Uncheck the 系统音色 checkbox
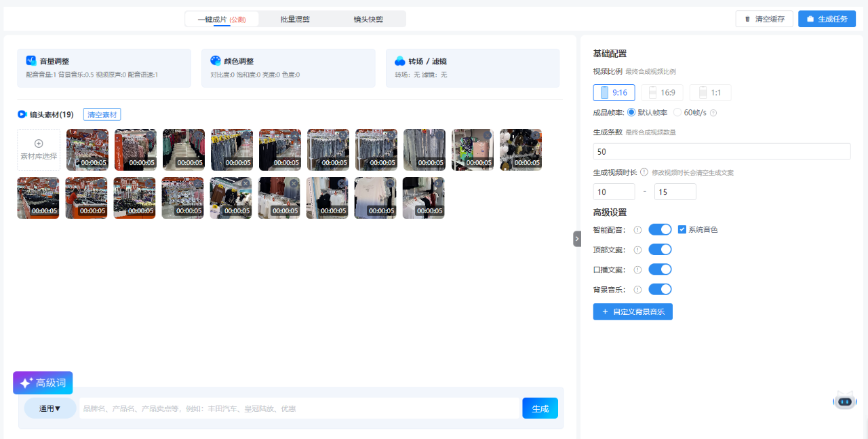Image resolution: width=868 pixels, height=439 pixels. pos(682,230)
